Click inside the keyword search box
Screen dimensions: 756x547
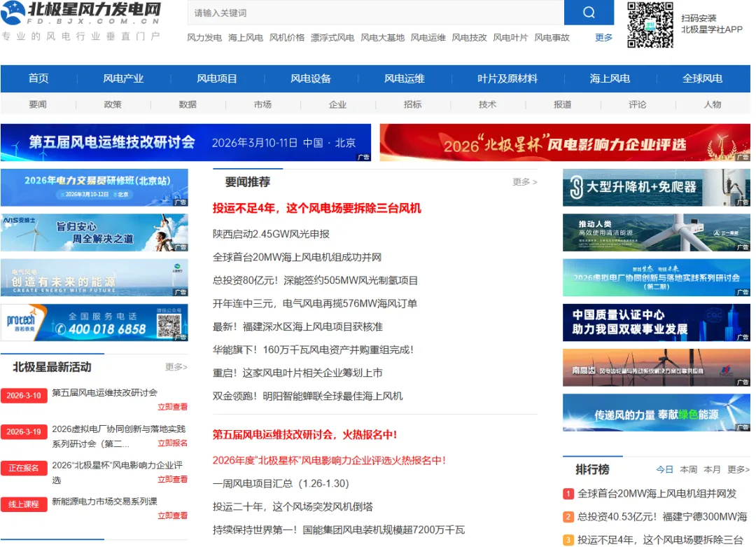click(x=376, y=13)
